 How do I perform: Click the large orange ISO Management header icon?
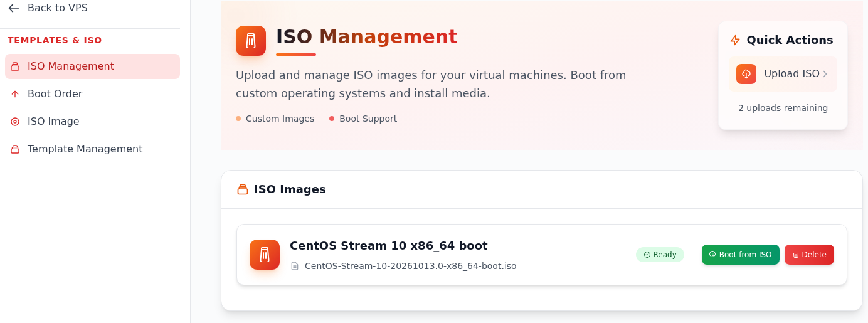(x=251, y=41)
